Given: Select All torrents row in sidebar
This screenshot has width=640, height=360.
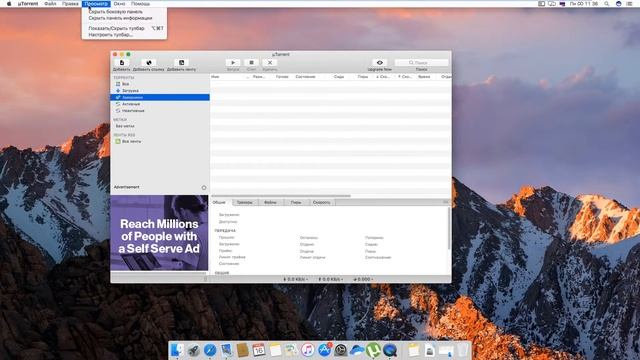Looking at the screenshot, I should tap(160, 84).
